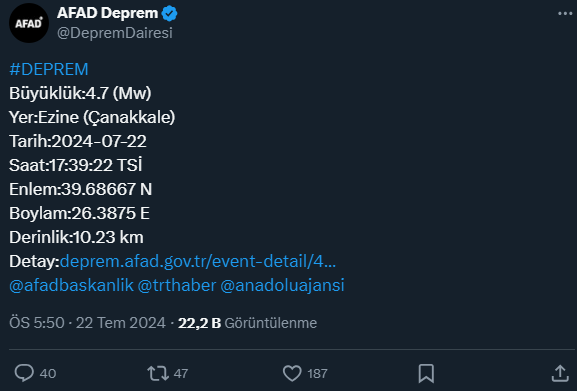Open the three-dot more options menu
The width and height of the screenshot is (577, 391).
pyautogui.click(x=565, y=14)
